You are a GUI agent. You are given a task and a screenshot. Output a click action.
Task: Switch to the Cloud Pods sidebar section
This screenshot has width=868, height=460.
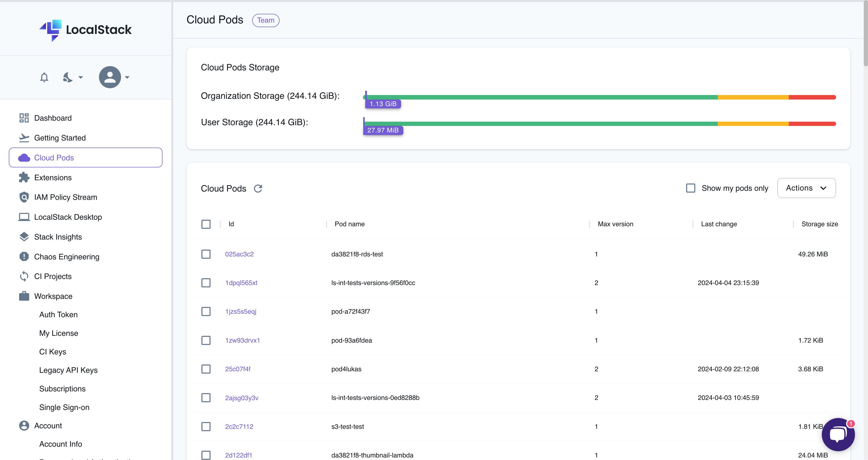tap(54, 158)
